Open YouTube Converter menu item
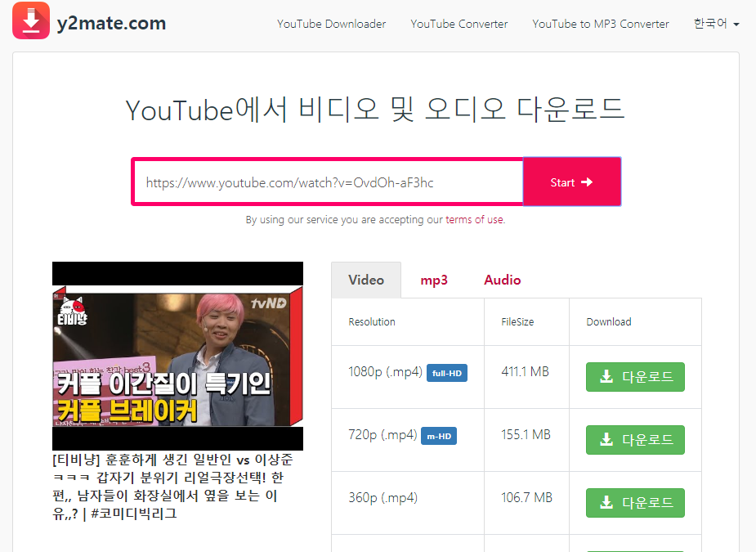The height and width of the screenshot is (552, 756). pyautogui.click(x=459, y=24)
